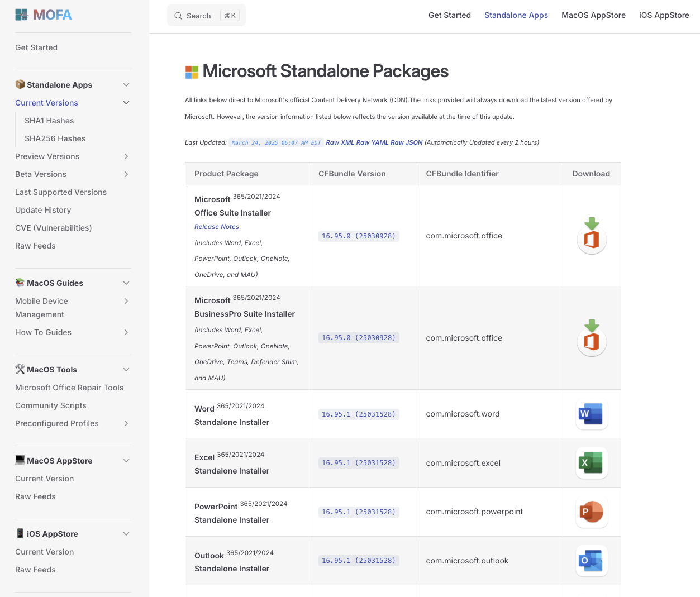Open the MacOS AppStore top navigation tab
The width and height of the screenshot is (700, 597).
pos(593,15)
